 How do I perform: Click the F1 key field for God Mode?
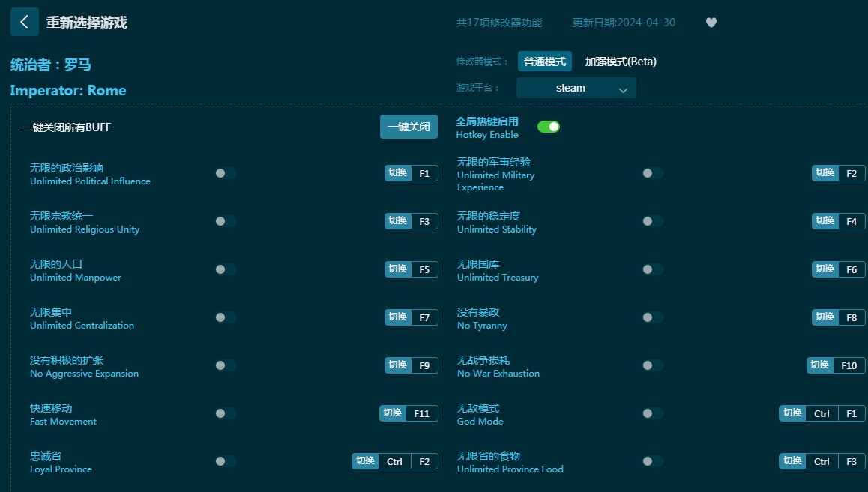(x=852, y=413)
